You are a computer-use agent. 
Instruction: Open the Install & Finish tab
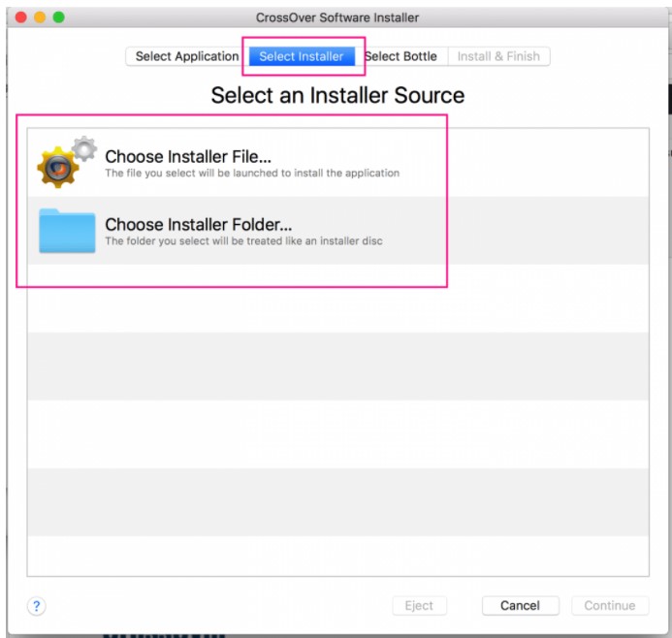click(x=498, y=56)
